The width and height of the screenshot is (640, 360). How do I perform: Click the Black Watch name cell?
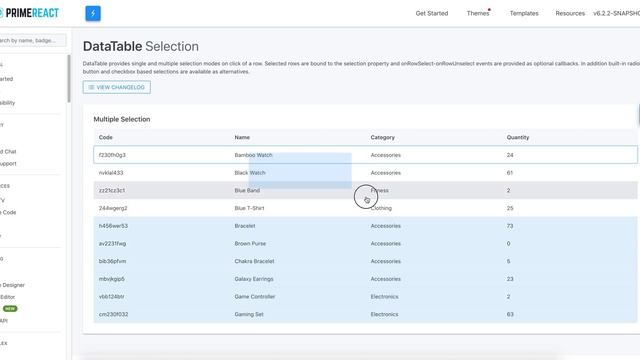coord(250,173)
